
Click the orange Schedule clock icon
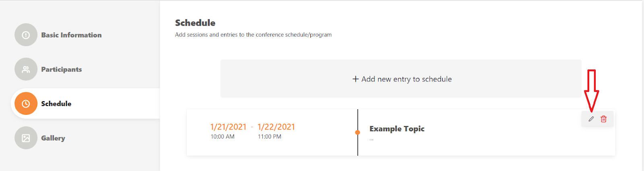click(x=26, y=104)
